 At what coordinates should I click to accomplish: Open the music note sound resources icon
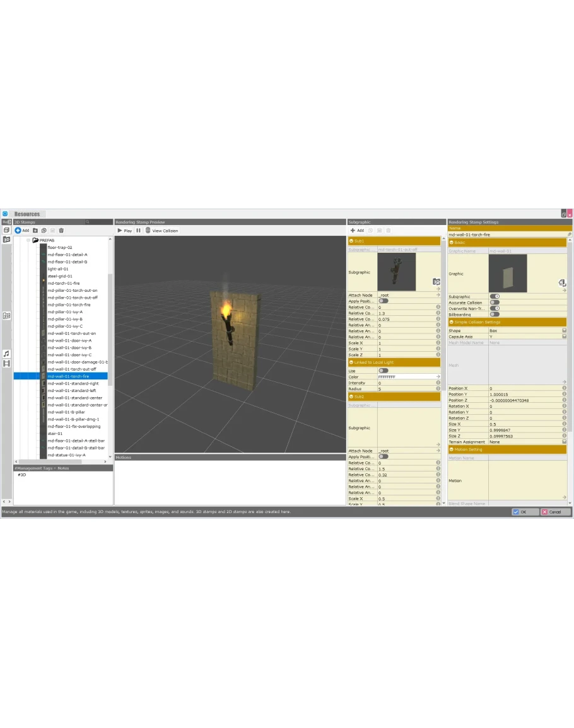click(x=6, y=354)
